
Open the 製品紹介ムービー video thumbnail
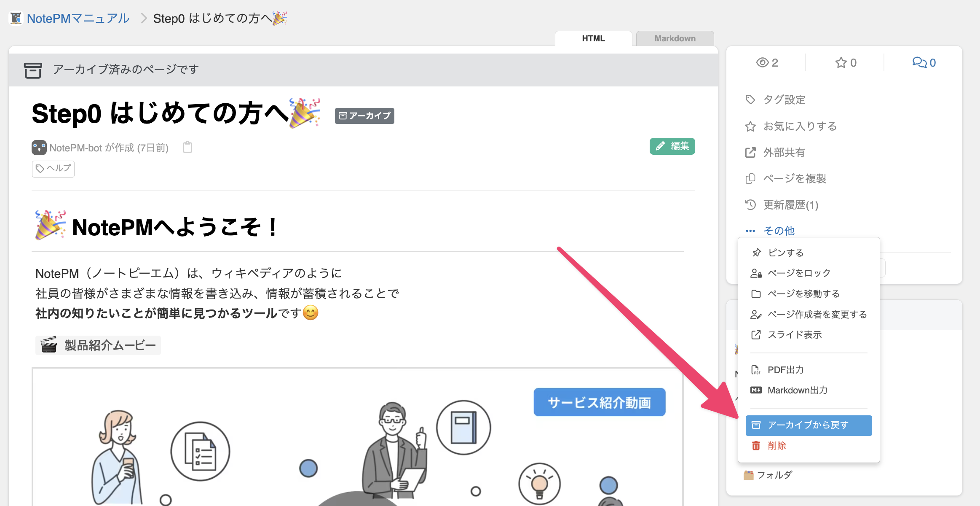click(357, 437)
